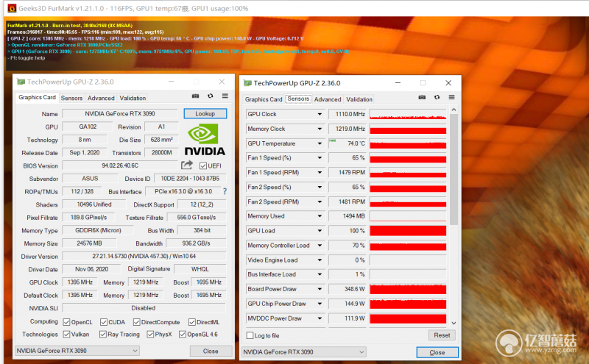The image size is (589, 364).
Task: Toggle the OpenGL 4.6 checkbox
Action: [183, 334]
